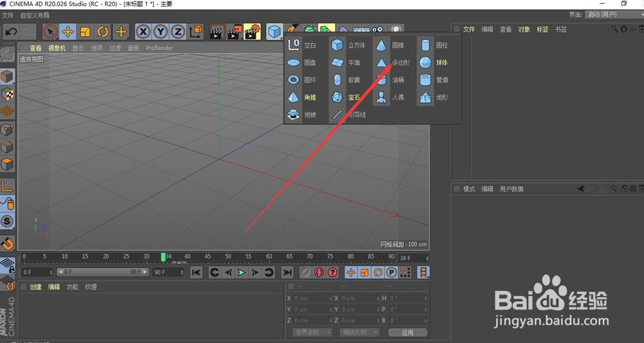Viewport: 644px width, 343px height.
Task: Add a Cube (立方体) primitive
Action: 348,45
